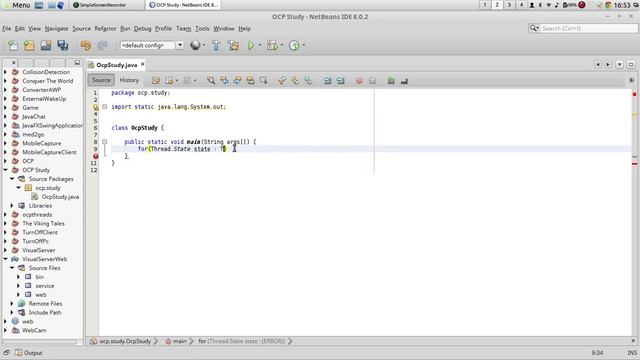This screenshot has height=360, width=640.
Task: Toggle Rectangular Selection editor icon
Action: tap(263, 80)
